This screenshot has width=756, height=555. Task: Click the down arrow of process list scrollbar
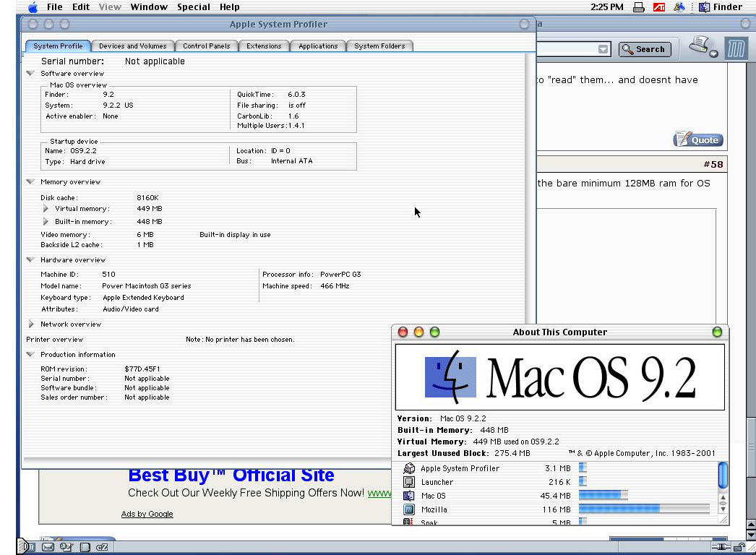(723, 509)
